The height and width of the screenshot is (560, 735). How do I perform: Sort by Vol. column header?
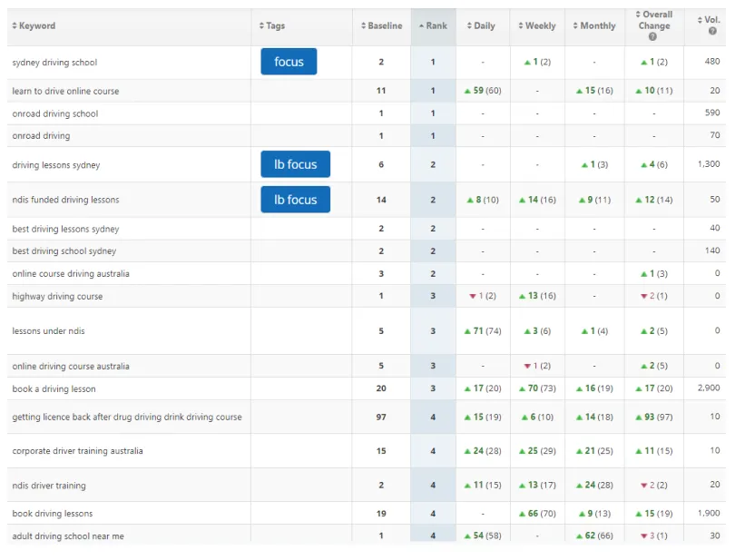(709, 20)
